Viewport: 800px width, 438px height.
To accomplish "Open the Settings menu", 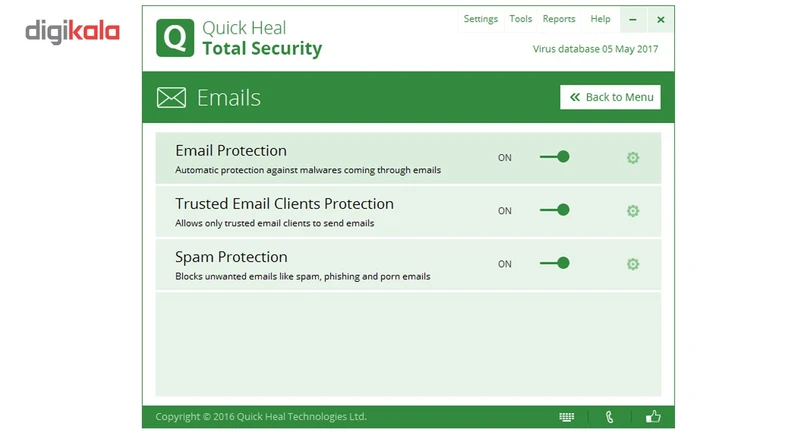I will point(480,19).
